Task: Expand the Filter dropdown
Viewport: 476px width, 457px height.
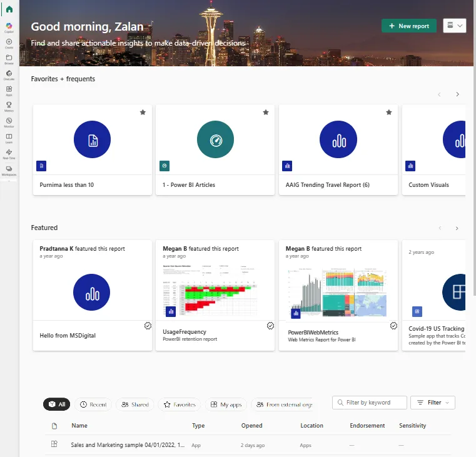Action: pos(433,403)
